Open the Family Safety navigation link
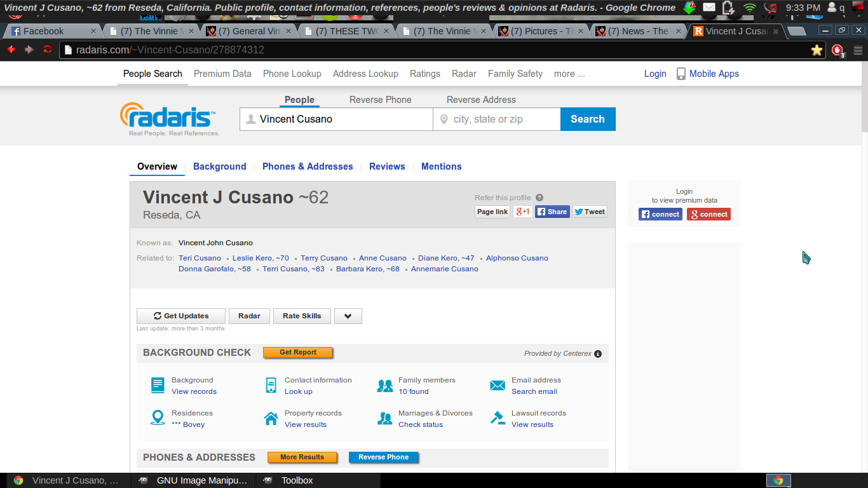 [x=515, y=74]
